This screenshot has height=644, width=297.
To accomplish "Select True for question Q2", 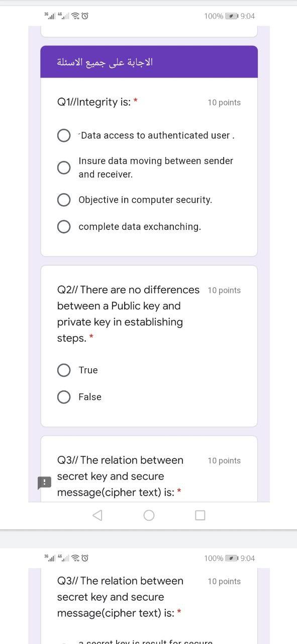I will pyautogui.click(x=64, y=370).
